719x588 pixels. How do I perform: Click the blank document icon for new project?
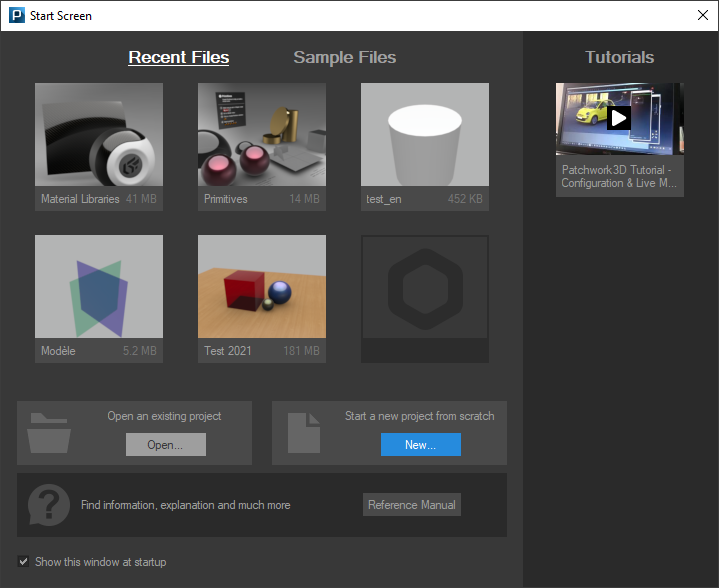tap(304, 432)
